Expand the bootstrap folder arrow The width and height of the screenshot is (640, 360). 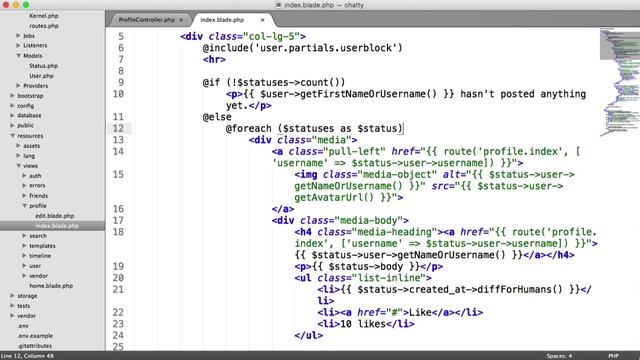12,96
